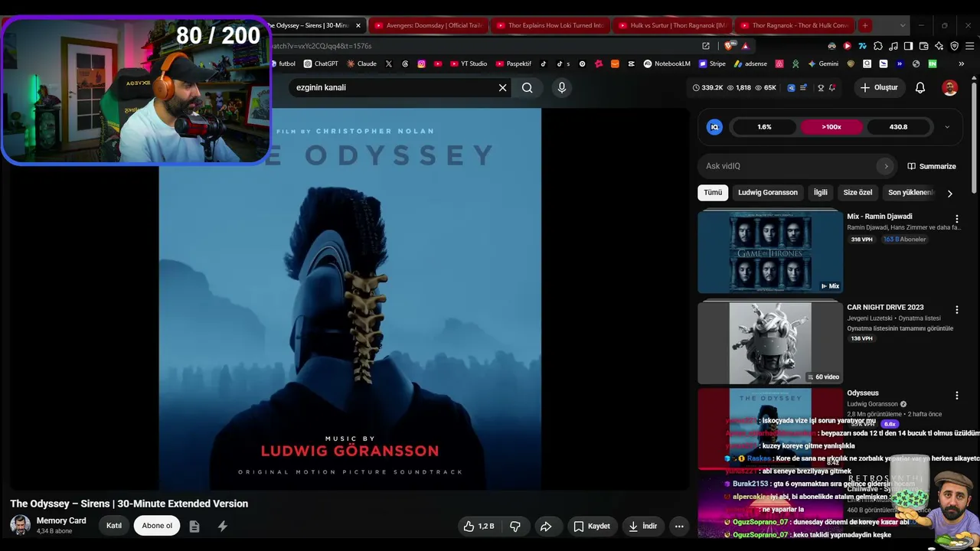Clear the YouTube search box text

pyautogui.click(x=502, y=87)
